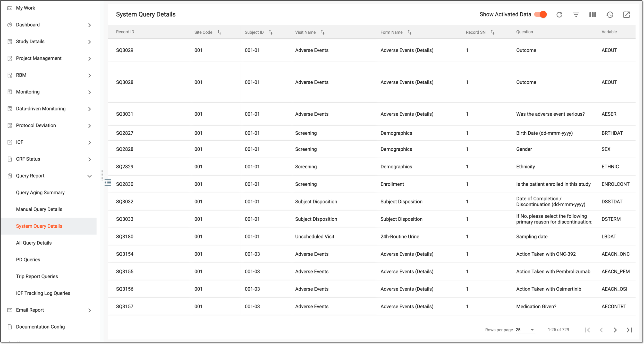
Task: Expand the Email Report chevron
Action: click(x=89, y=310)
